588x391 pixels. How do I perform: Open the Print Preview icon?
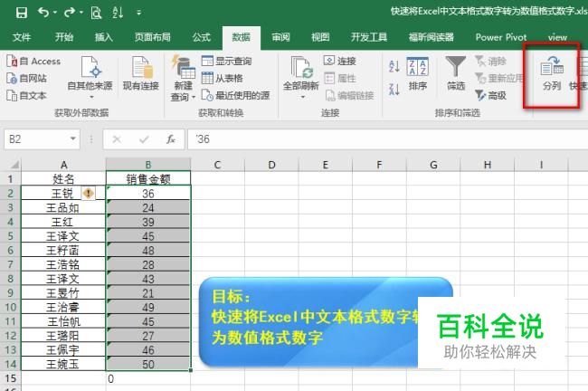click(96, 13)
